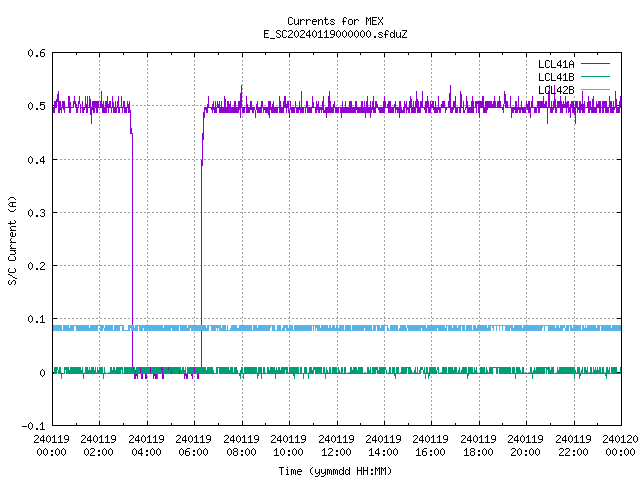Click the LCL41B legend label
Image resolution: width=640 pixels, height=480 pixels.
(556, 77)
